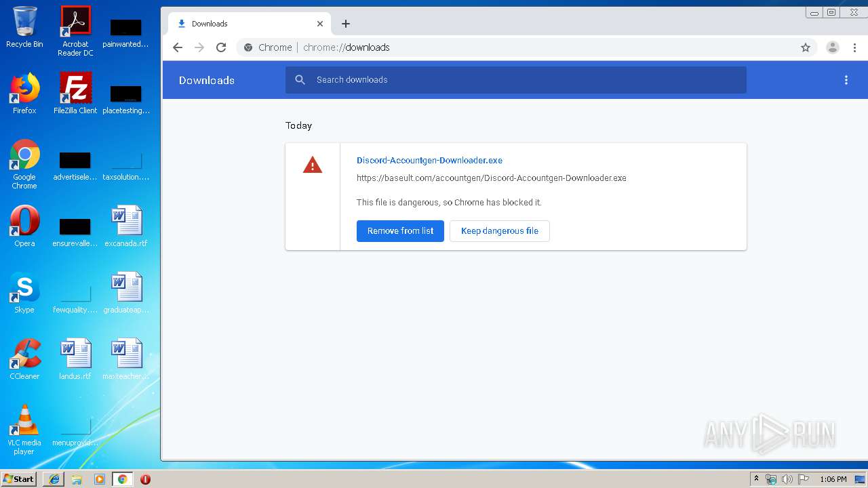The width and height of the screenshot is (868, 488).
Task: Click the Chrome back arrow button
Action: coord(178,47)
